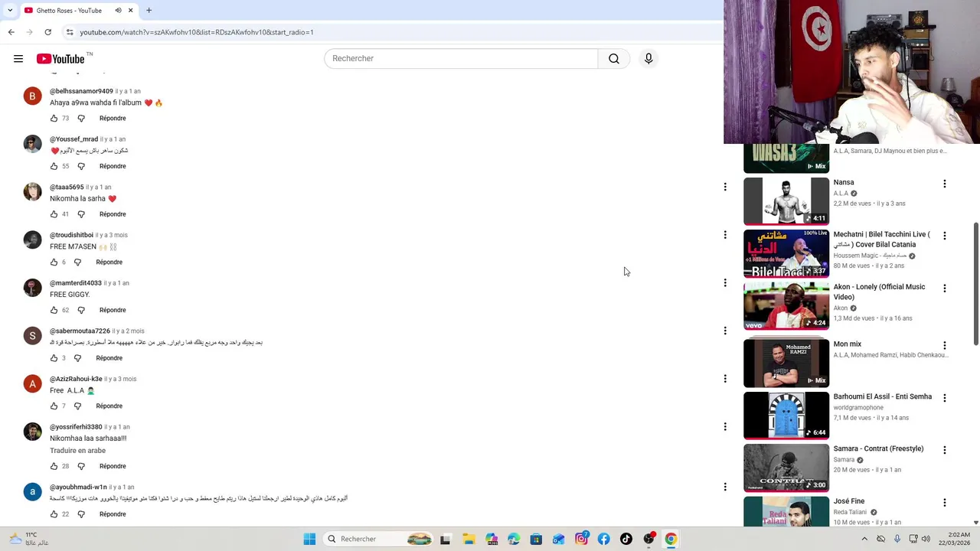Like the @taaa5695 comment

click(54, 214)
